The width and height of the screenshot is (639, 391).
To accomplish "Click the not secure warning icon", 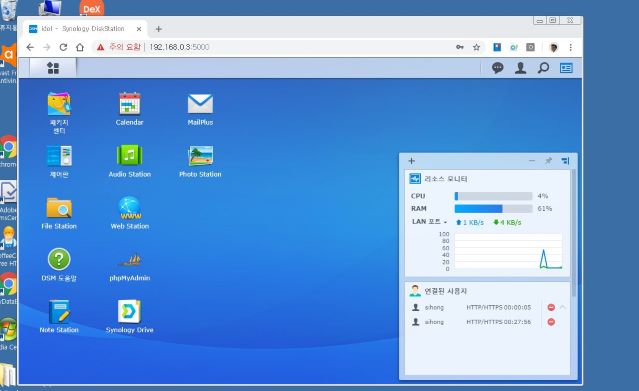I will point(100,47).
